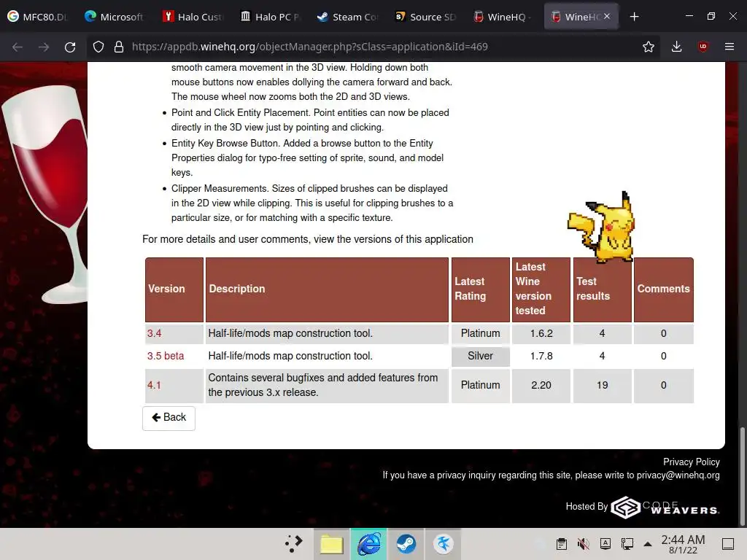Open the blue bird app in taskbar

pos(443,544)
